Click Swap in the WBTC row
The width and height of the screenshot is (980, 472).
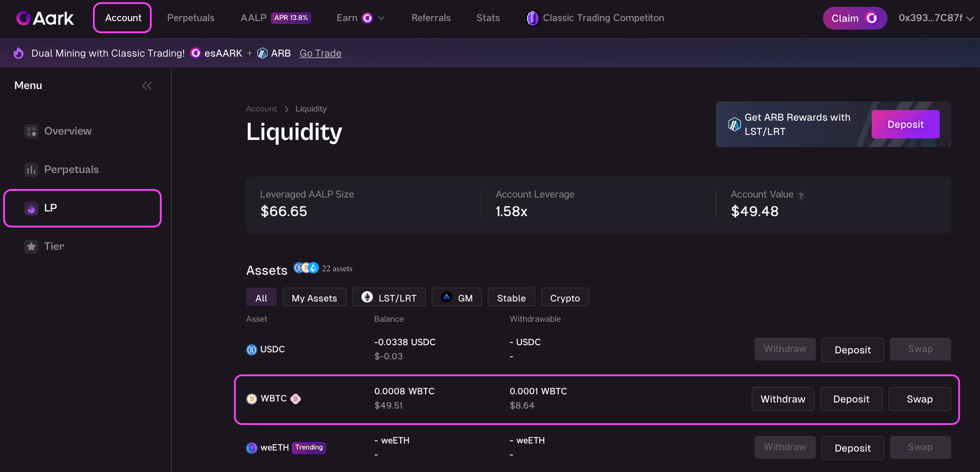[920, 399]
